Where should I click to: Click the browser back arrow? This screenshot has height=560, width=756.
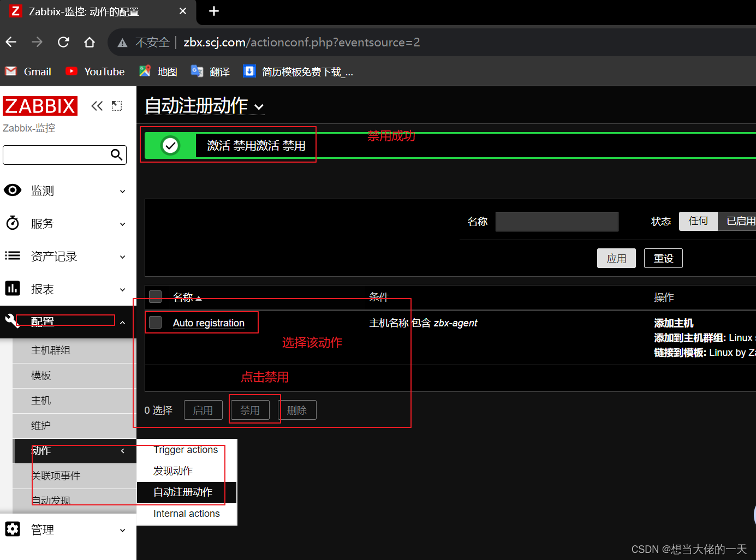pos(11,42)
